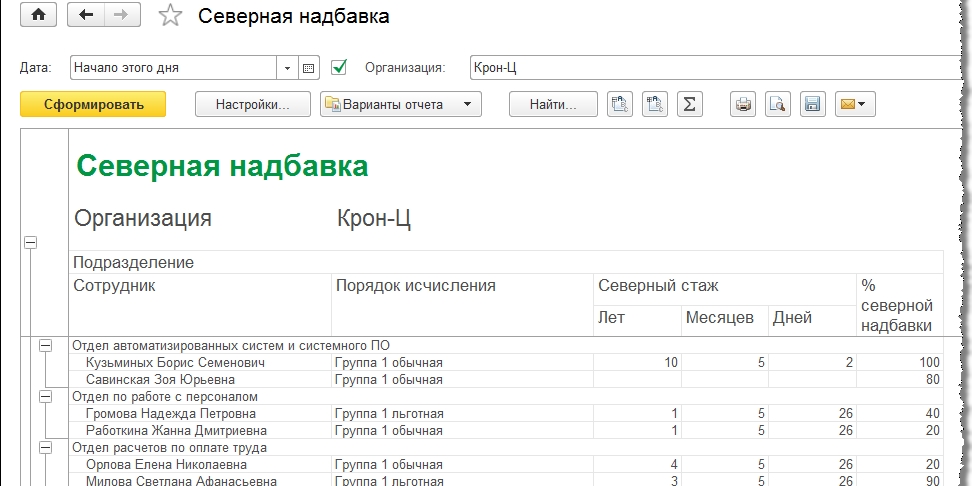This screenshot has height=486, width=972.
Task: Collapse the top-level report tree node
Action: [30, 242]
